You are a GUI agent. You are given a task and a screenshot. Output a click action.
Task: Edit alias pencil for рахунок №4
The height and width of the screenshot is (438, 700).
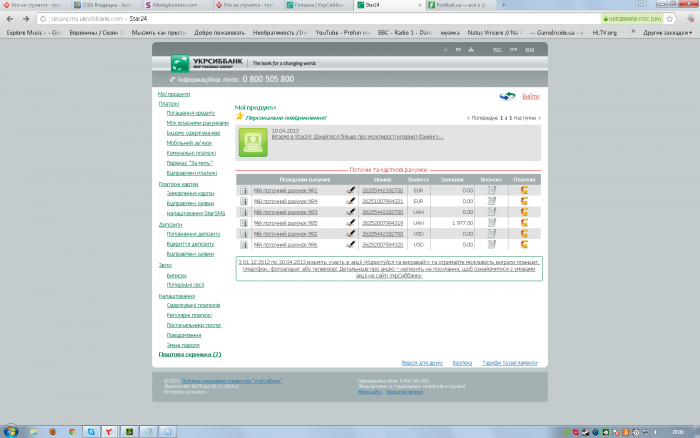tap(350, 201)
